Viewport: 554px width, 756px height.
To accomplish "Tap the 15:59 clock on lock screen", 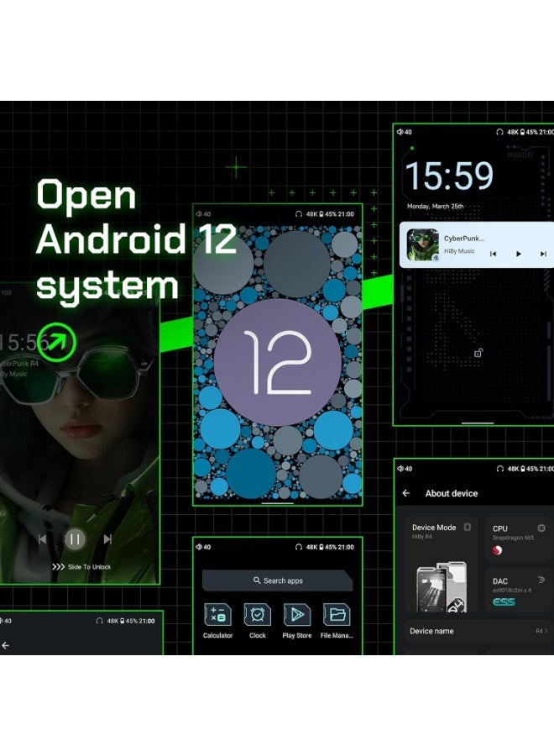I will 449,176.
